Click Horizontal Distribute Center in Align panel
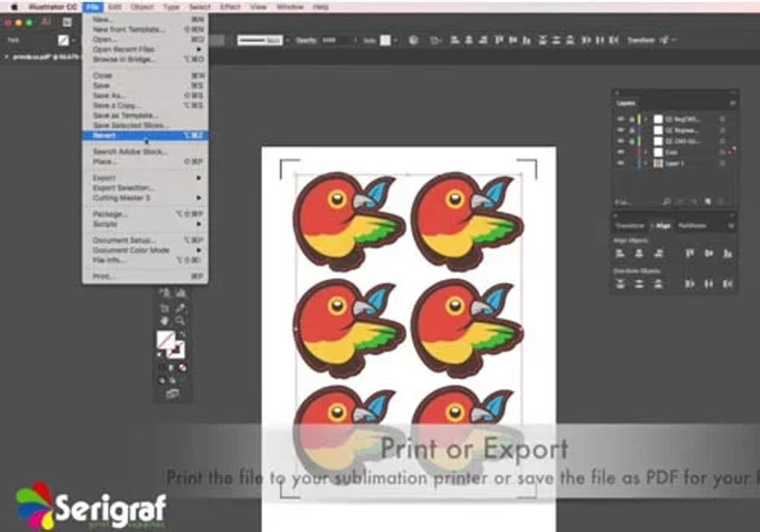 coord(709,284)
